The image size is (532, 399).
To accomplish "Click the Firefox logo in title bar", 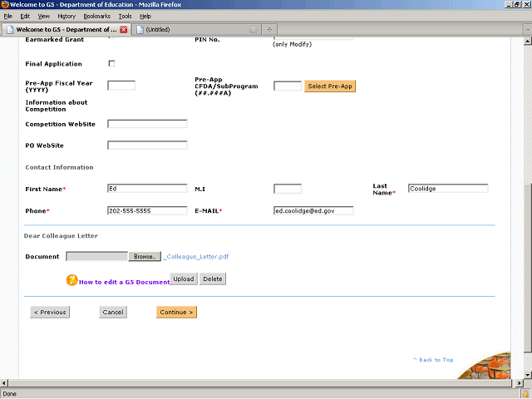I will pos(5,4).
